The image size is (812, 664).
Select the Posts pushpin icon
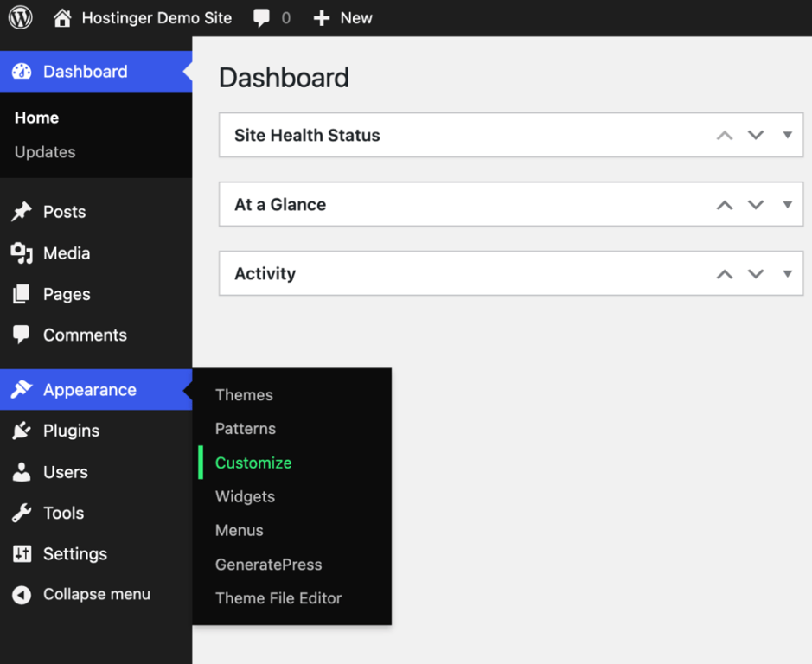pyautogui.click(x=21, y=211)
